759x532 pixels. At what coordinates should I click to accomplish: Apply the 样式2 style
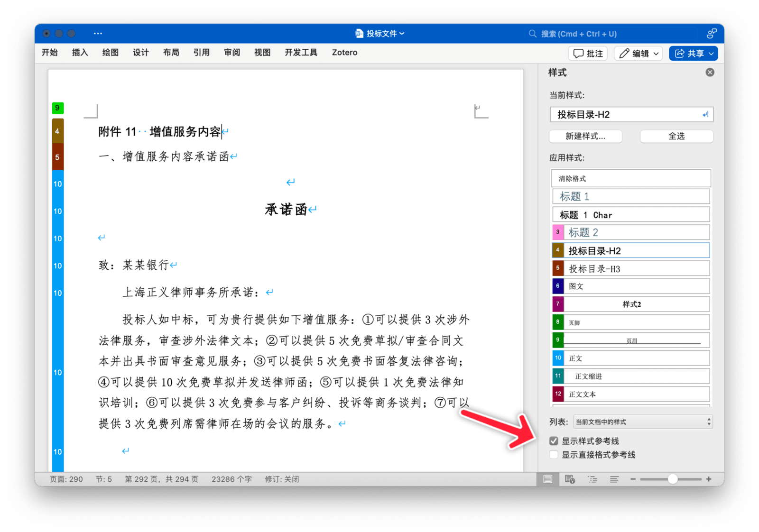636,304
